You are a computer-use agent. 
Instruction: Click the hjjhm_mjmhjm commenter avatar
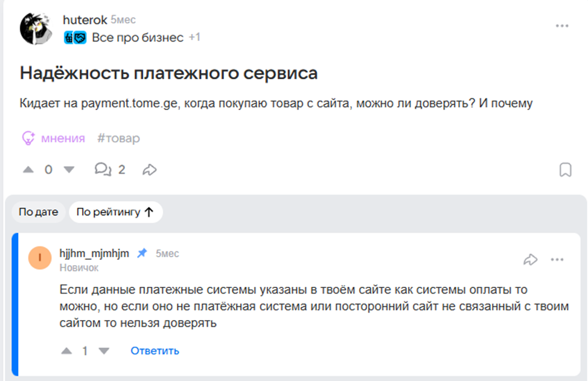(40, 258)
